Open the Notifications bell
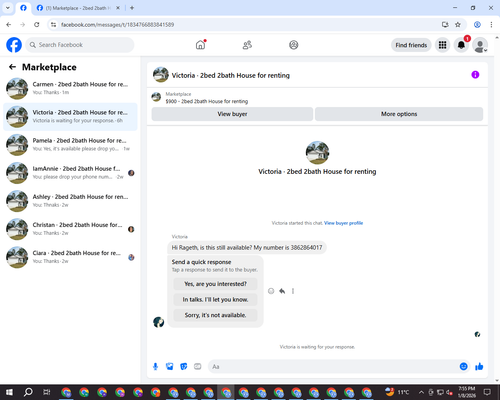The height and width of the screenshot is (400, 500). 461,45
